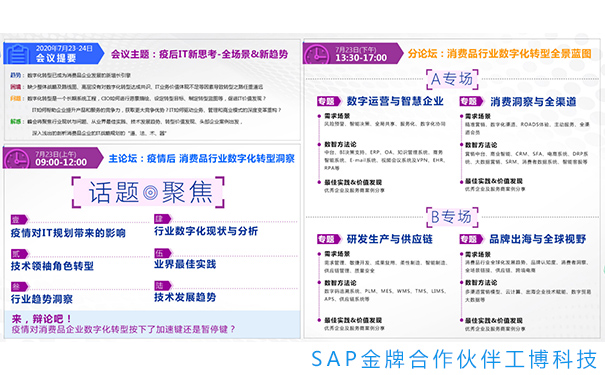Click the date 2020年7月23-24日

click(64, 49)
